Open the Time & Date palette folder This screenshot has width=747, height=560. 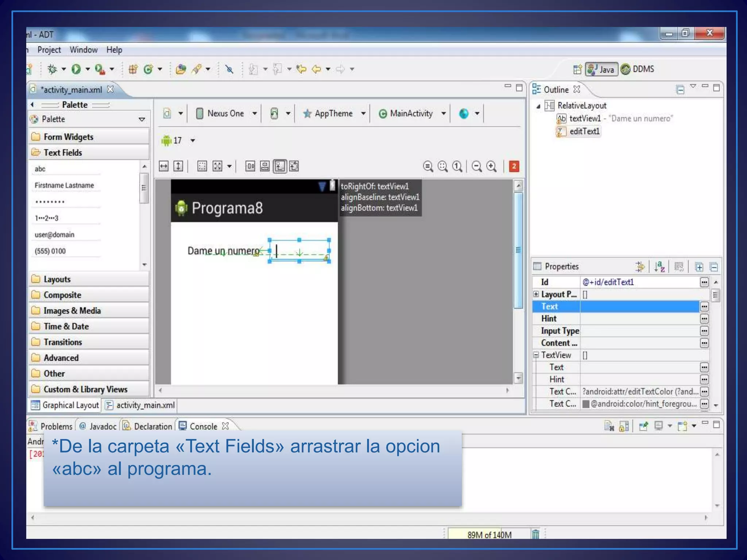point(89,326)
